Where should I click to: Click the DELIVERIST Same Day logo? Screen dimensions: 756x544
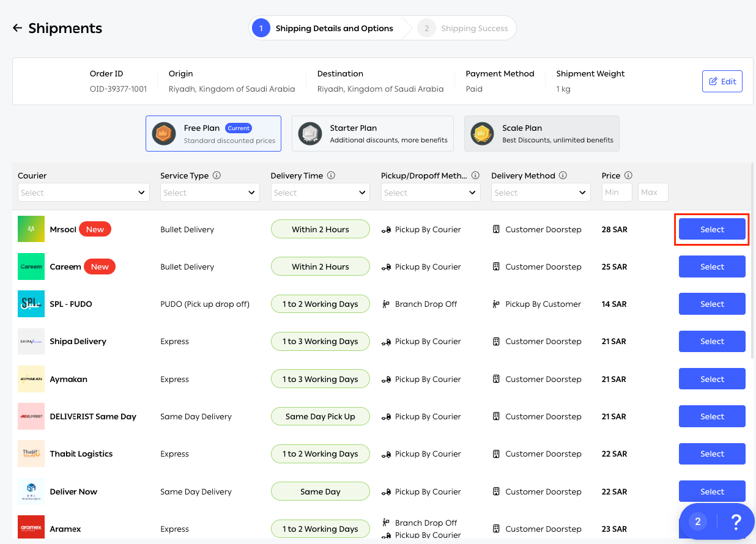pyautogui.click(x=31, y=416)
